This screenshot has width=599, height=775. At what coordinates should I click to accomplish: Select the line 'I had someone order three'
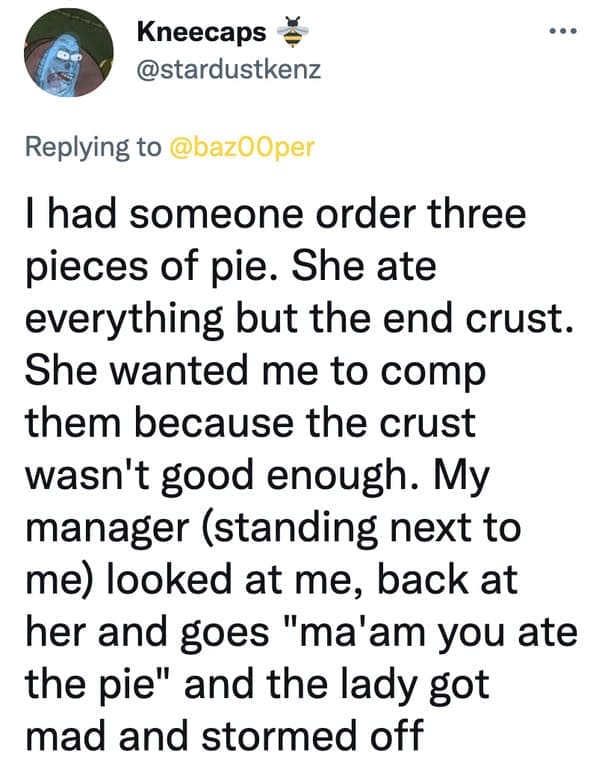pos(276,214)
